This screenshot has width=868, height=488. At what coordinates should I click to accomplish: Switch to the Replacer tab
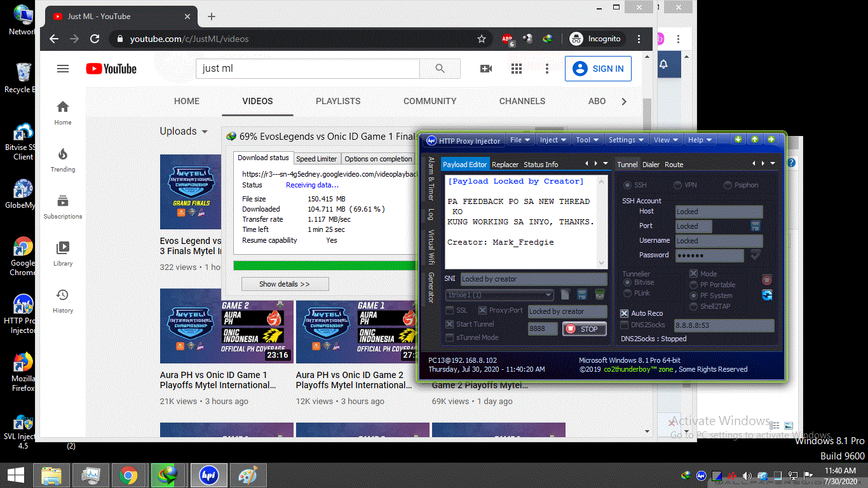click(x=505, y=165)
